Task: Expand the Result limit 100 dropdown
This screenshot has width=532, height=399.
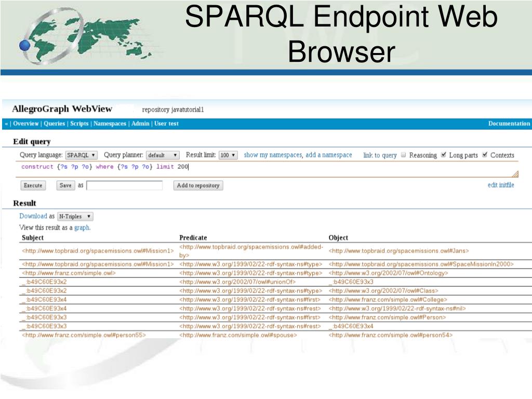Action: click(228, 155)
